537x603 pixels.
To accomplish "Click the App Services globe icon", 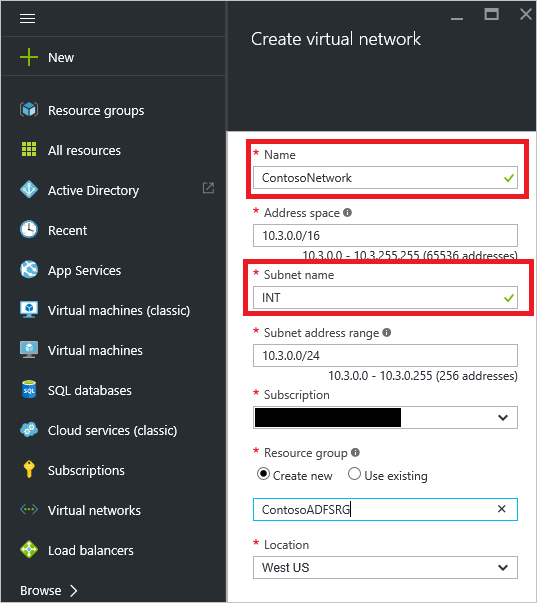I will [29, 270].
